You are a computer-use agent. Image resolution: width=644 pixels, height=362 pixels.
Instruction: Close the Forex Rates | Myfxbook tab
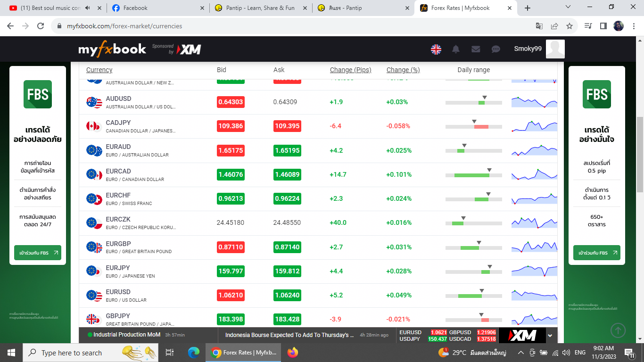(x=509, y=8)
